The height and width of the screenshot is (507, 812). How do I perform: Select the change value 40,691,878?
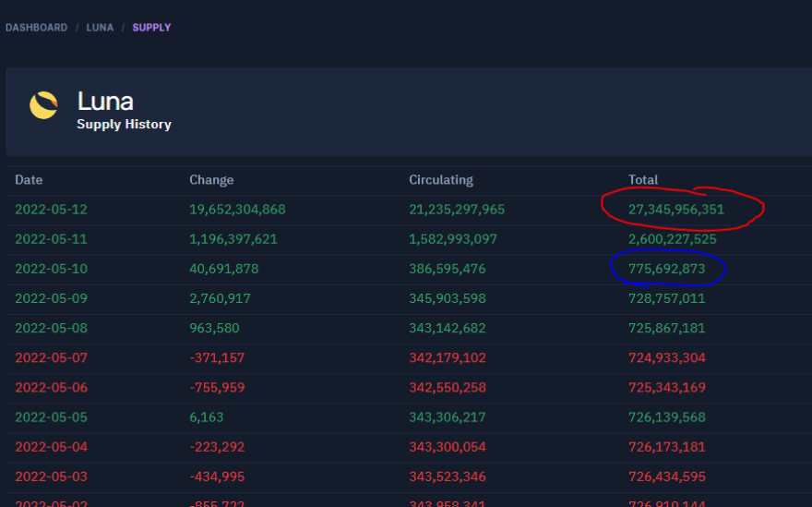223,269
